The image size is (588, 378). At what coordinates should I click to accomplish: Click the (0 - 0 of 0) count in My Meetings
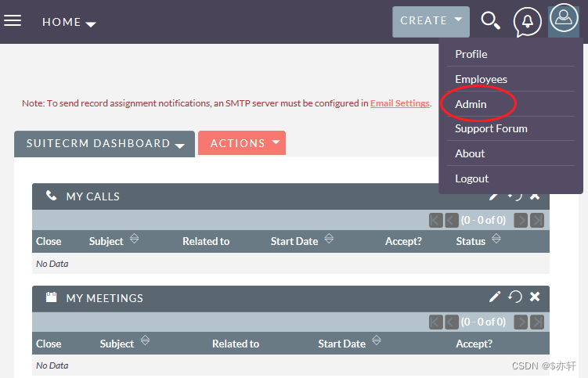pyautogui.click(x=483, y=322)
